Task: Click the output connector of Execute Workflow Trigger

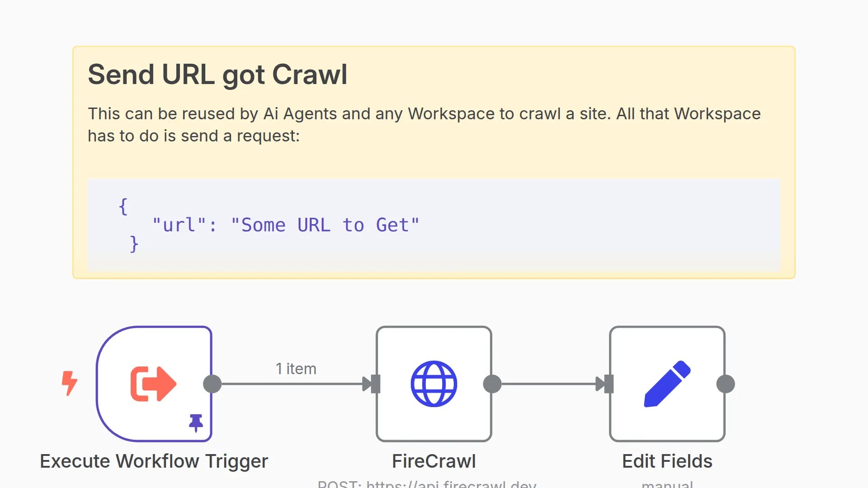Action: click(x=212, y=384)
